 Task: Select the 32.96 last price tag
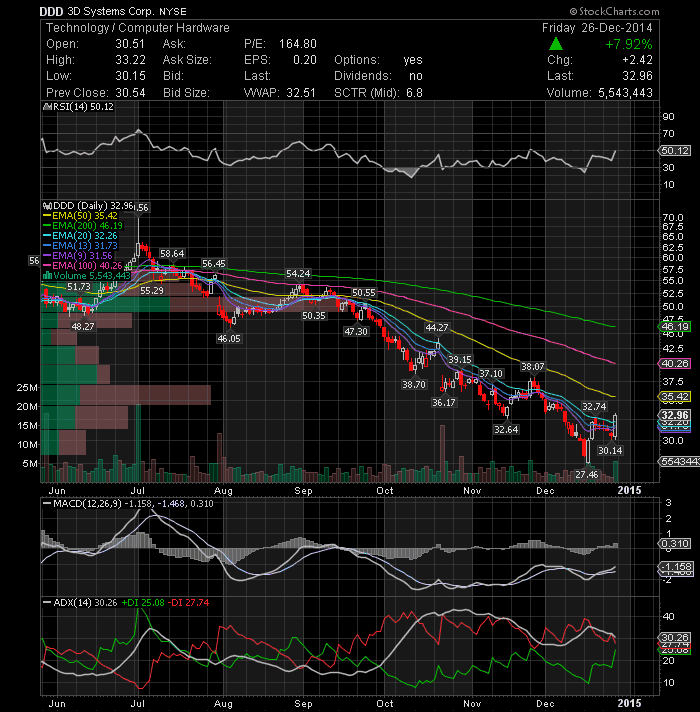[675, 415]
